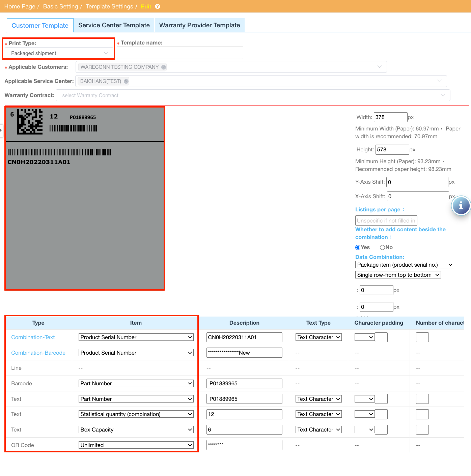The height and width of the screenshot is (476, 471).
Task: Click the help question mark icon beside Edit
Action: point(158,6)
